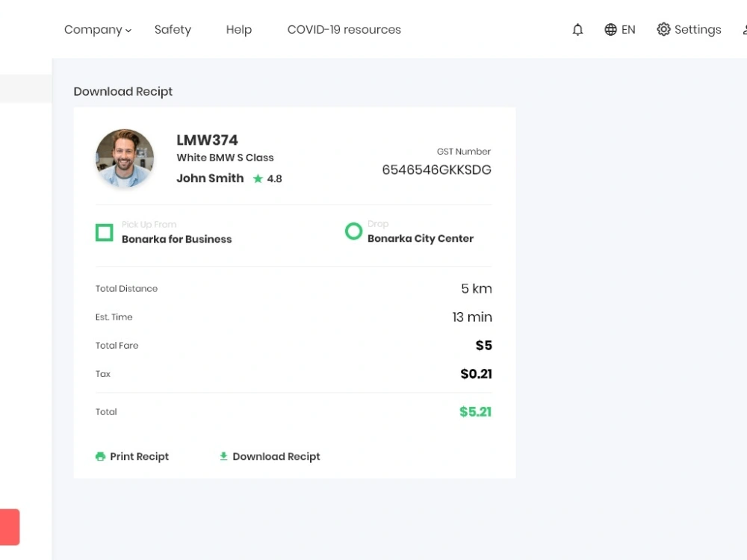Click the green $5.21 total amount

[x=475, y=411]
